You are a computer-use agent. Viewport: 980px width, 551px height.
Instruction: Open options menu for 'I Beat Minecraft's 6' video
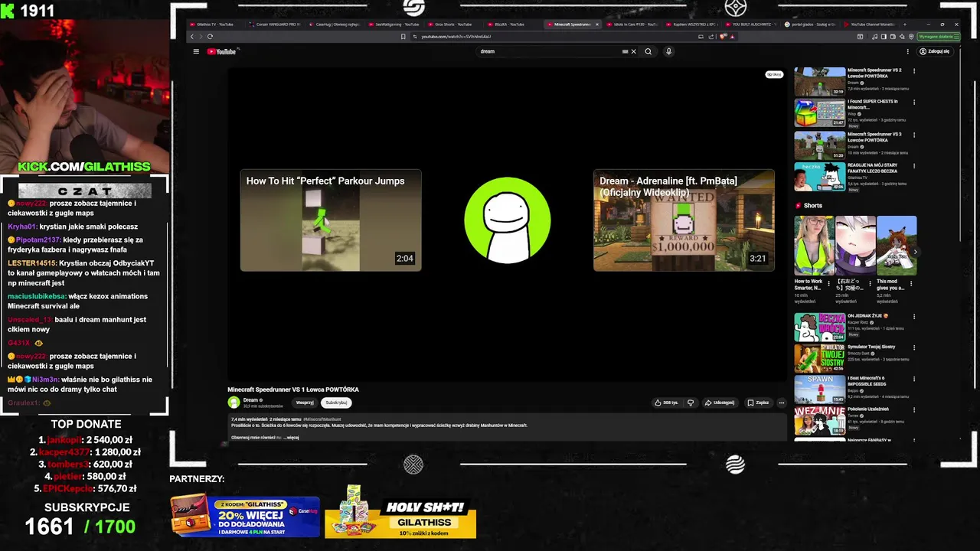tap(913, 379)
